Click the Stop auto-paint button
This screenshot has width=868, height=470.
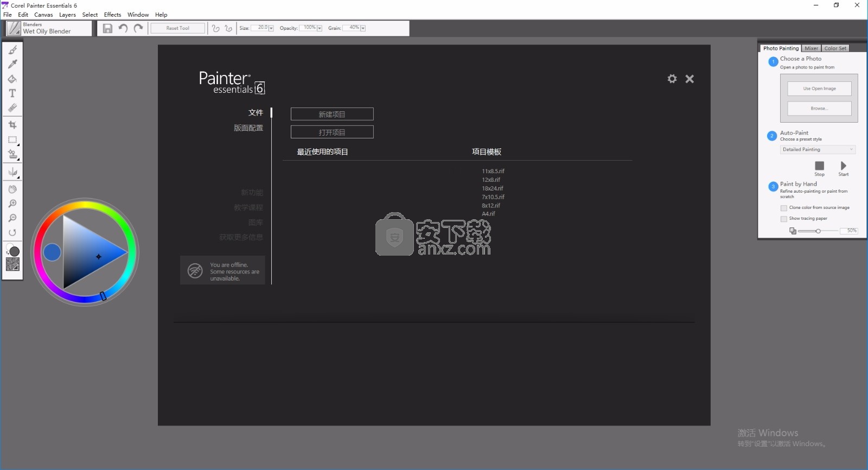pyautogui.click(x=819, y=168)
